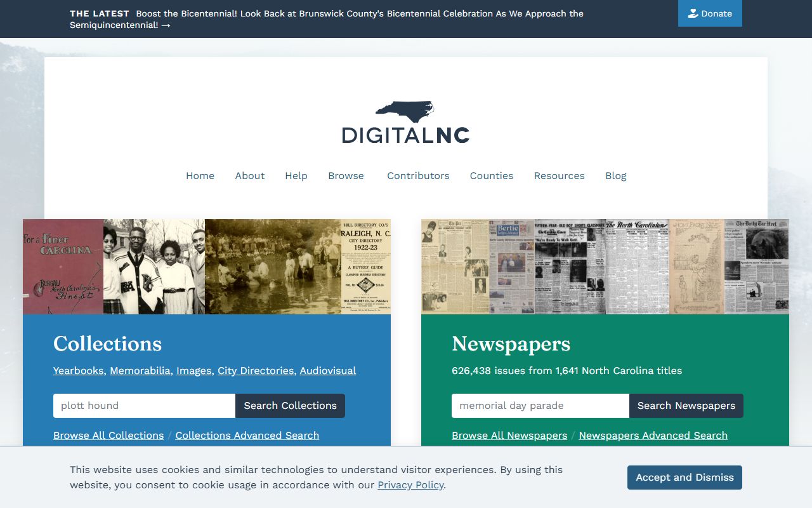Open the City Directories link
812x508 pixels.
point(256,371)
